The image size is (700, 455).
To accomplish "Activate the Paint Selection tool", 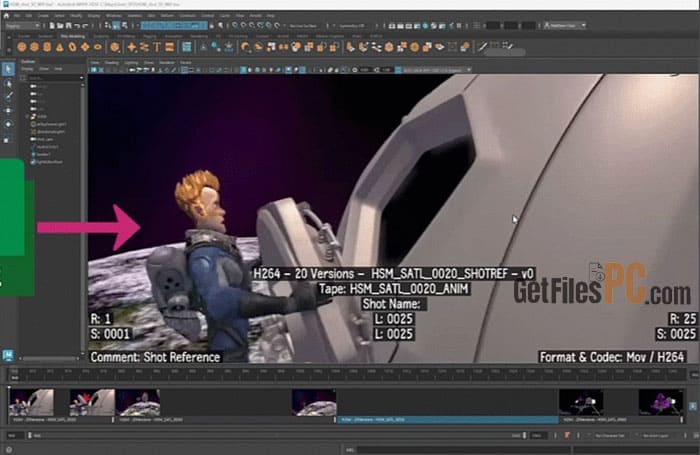I will (8, 96).
